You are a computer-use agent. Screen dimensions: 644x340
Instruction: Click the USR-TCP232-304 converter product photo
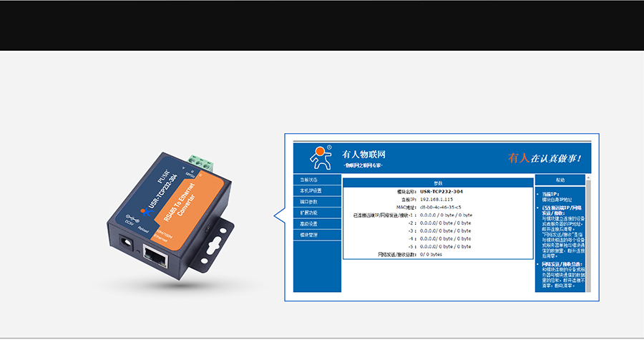(x=171, y=216)
